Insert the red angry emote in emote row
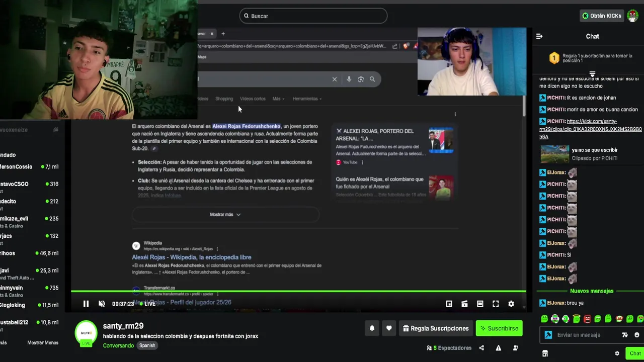Viewport: 644px width, 362px height. [x=587, y=319]
